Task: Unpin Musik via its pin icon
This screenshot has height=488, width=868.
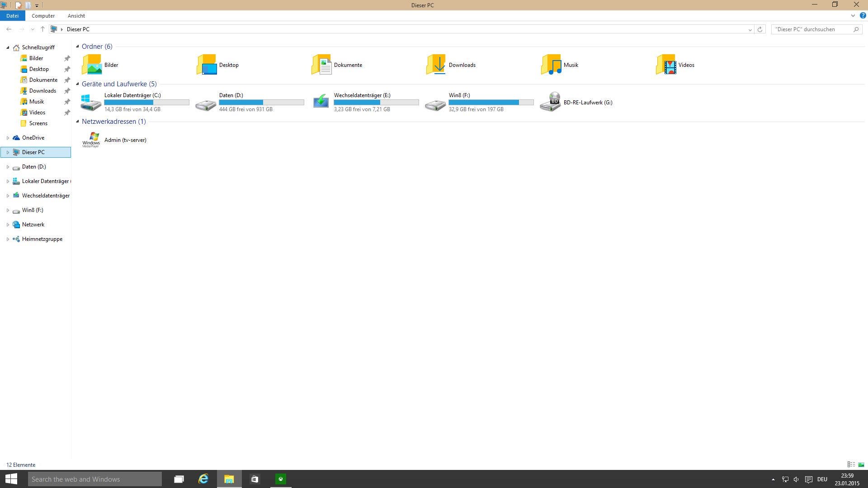Action: [x=67, y=102]
